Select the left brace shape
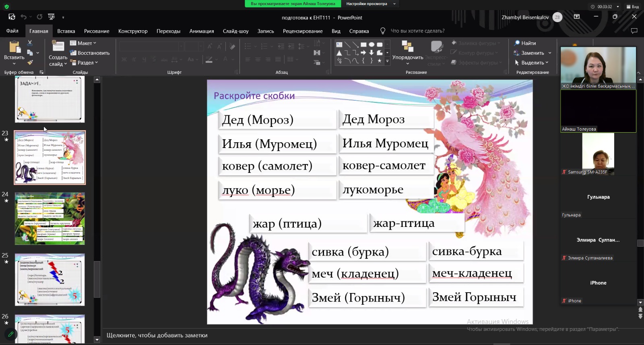The height and width of the screenshot is (345, 644). click(x=363, y=61)
